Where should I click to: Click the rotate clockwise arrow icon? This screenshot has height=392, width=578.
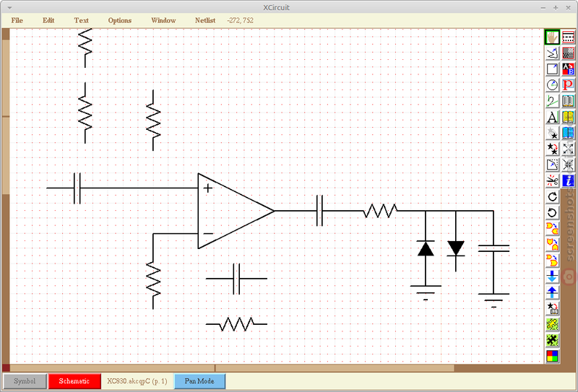click(552, 197)
